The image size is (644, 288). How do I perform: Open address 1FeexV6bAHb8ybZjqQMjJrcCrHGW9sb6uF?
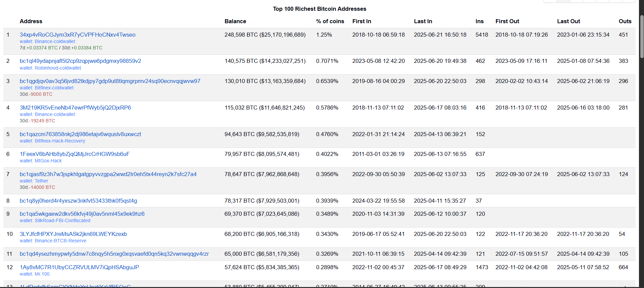tap(75, 154)
